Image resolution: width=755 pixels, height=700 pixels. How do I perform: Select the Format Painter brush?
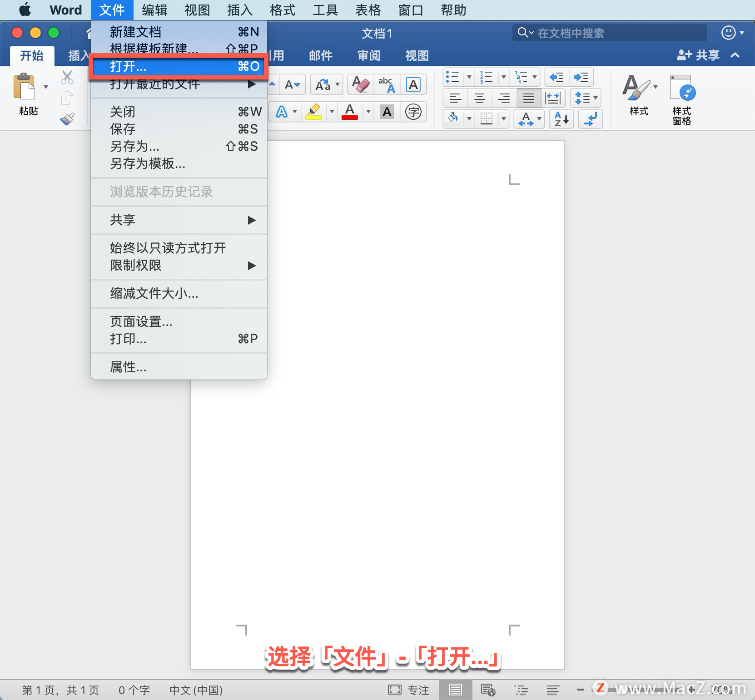(67, 119)
